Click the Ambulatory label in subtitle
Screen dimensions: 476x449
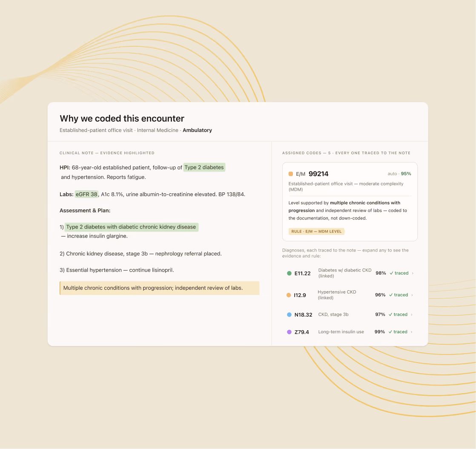[x=197, y=130]
